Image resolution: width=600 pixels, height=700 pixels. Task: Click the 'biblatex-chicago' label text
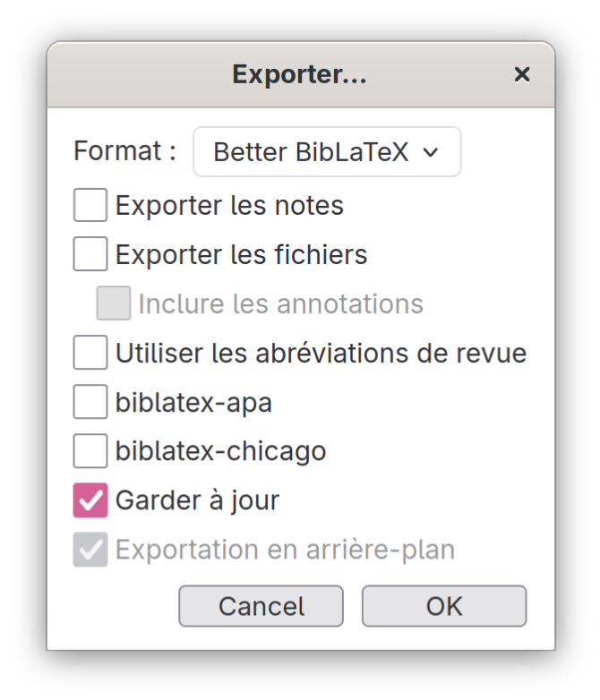point(220,451)
